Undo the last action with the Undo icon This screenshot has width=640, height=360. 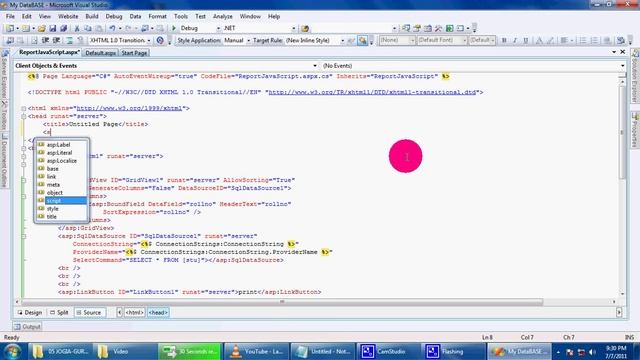112,29
